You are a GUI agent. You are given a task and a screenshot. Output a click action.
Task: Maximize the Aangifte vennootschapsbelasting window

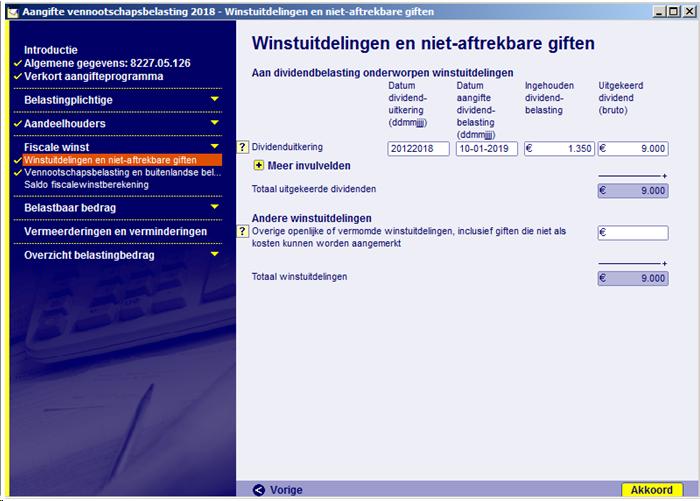[674, 12]
